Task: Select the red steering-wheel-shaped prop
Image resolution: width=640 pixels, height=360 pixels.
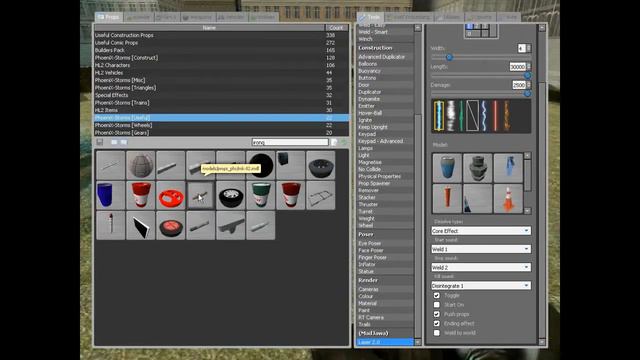Action: click(171, 196)
